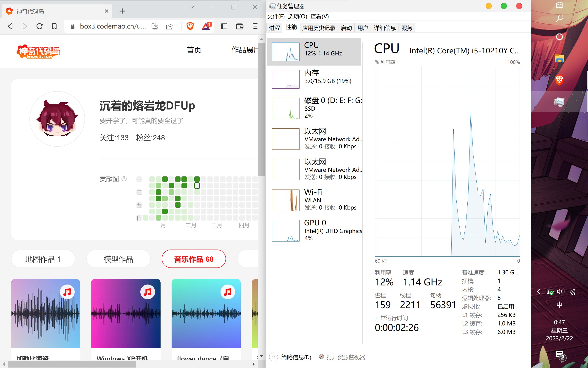The width and height of the screenshot is (588, 368).
Task: Toggle the Brave sidebar panel
Action: point(224,26)
